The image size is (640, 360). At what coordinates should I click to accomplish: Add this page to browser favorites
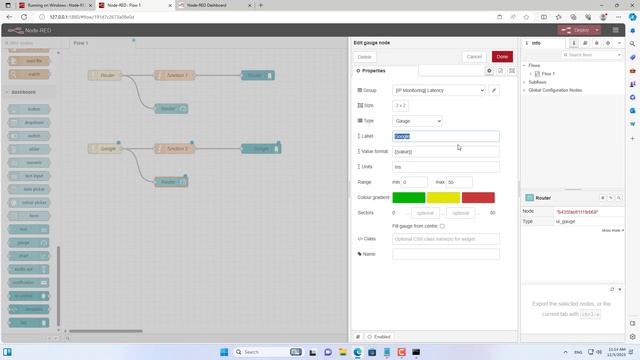[x=526, y=17]
